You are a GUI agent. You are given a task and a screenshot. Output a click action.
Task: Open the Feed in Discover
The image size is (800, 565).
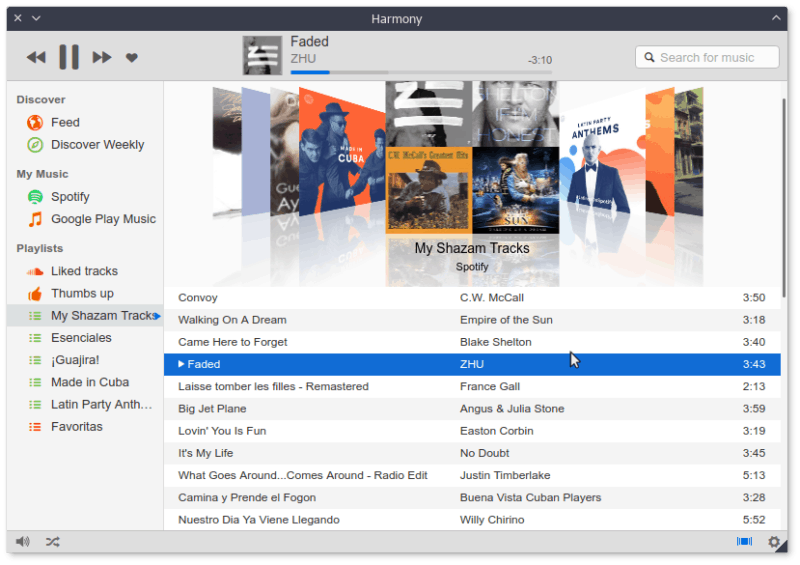click(x=65, y=122)
